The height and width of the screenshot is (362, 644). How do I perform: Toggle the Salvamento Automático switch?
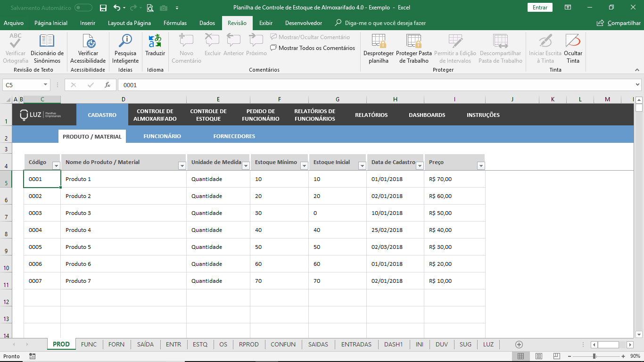pyautogui.click(x=83, y=8)
